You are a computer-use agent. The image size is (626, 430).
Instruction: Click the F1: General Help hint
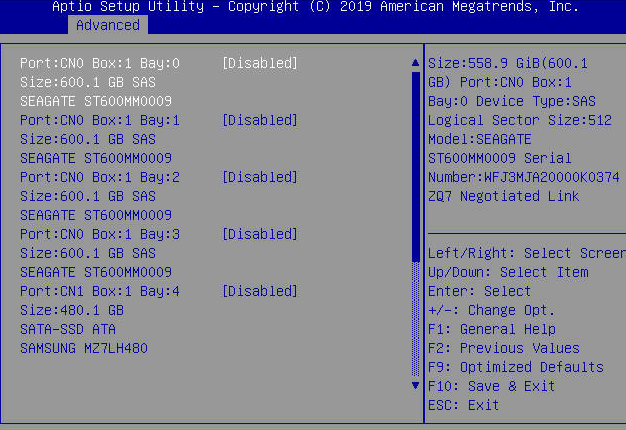(491, 329)
